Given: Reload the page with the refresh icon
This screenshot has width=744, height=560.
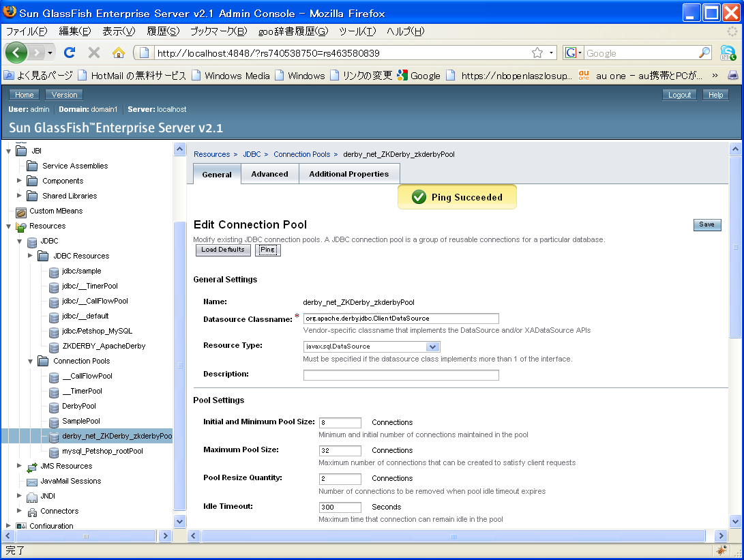Looking at the screenshot, I should point(70,53).
